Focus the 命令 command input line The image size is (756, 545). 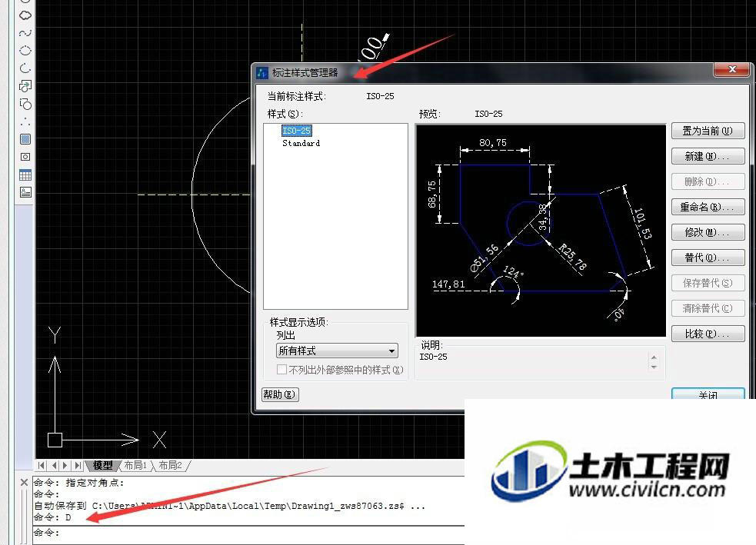[248, 533]
